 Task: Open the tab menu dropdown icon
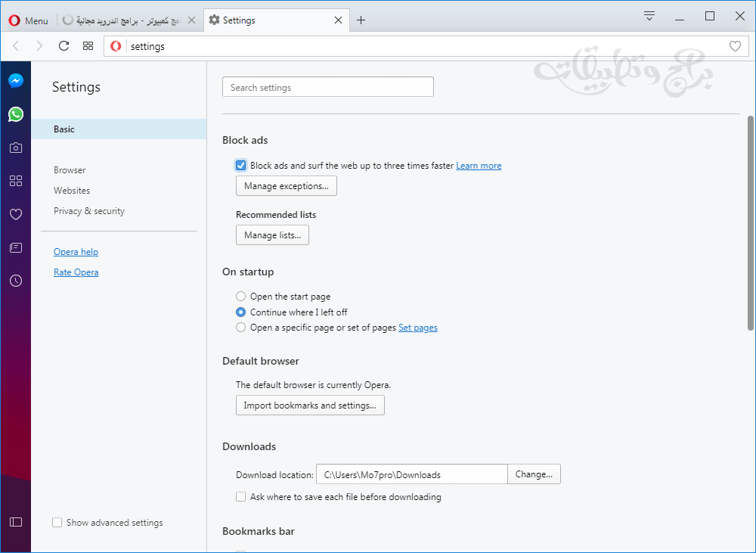(x=649, y=17)
